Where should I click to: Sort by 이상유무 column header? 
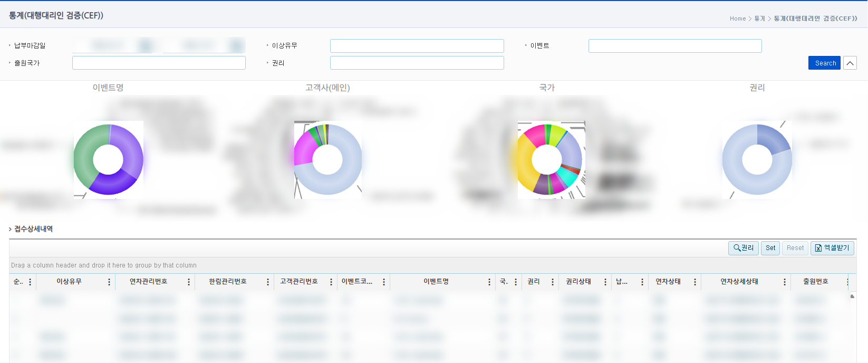tap(69, 282)
